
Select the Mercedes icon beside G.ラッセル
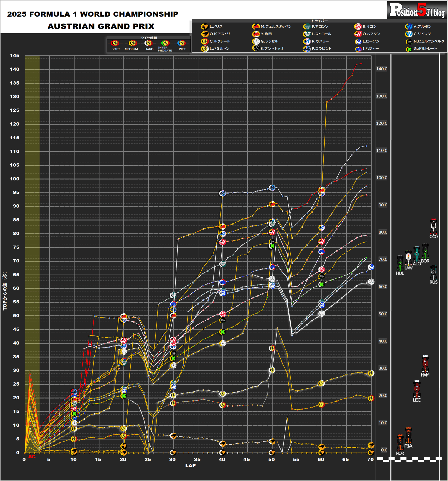(x=256, y=41)
